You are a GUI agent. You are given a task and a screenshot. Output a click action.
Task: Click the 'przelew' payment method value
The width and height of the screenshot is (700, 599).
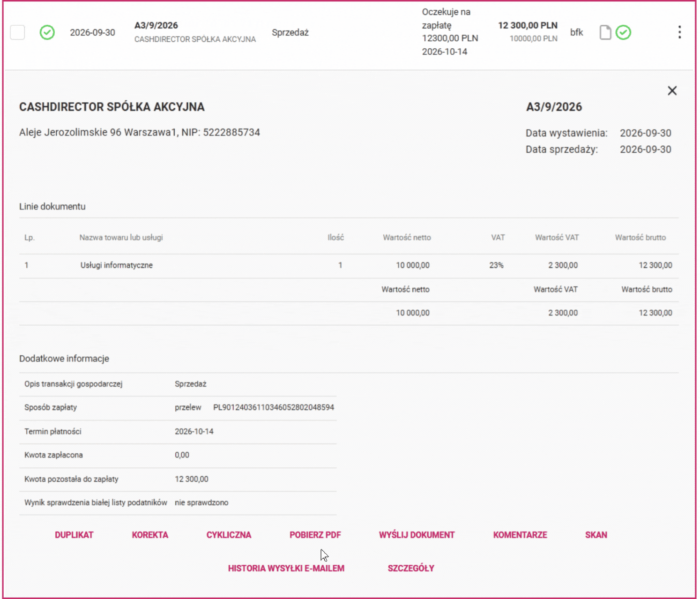[188, 407]
